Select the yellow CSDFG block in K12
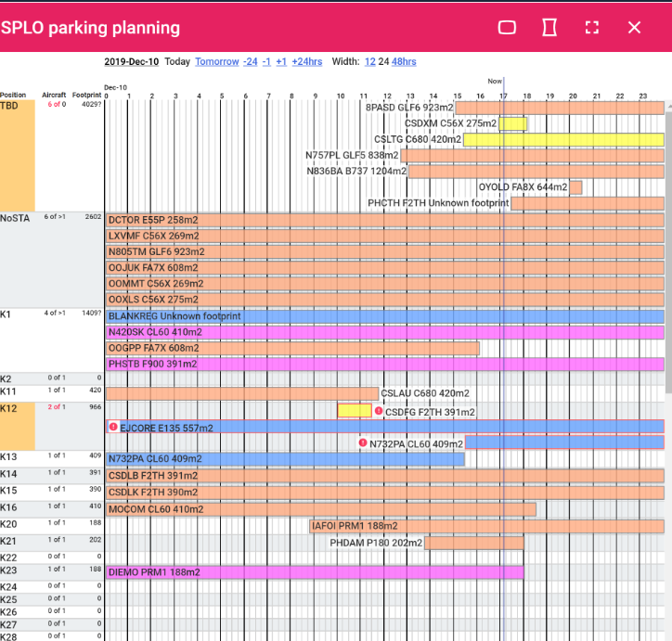The width and height of the screenshot is (672, 641). click(x=355, y=411)
